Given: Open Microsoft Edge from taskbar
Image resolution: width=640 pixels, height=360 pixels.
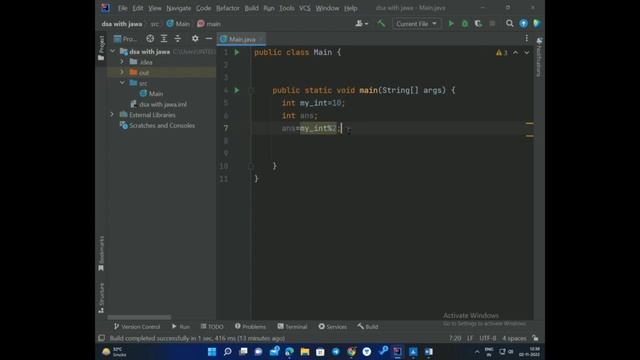Looking at the screenshot, I should coord(289,351).
